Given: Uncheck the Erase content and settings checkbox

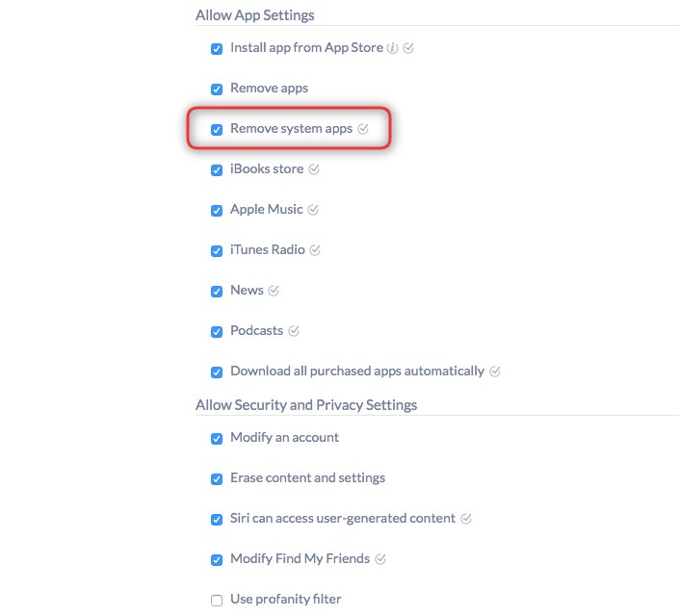Looking at the screenshot, I should (x=217, y=479).
